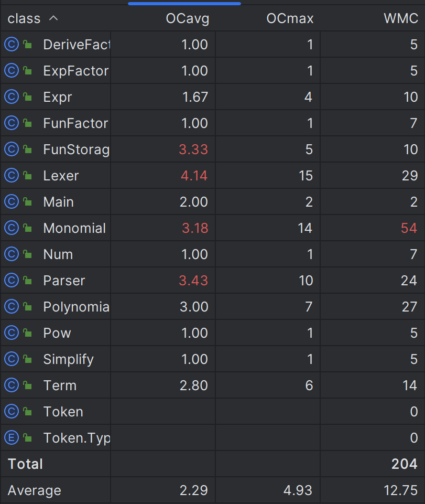Image resolution: width=425 pixels, height=504 pixels.
Task: Click the class icon next to DeriveFactor
Action: pyautogui.click(x=12, y=45)
